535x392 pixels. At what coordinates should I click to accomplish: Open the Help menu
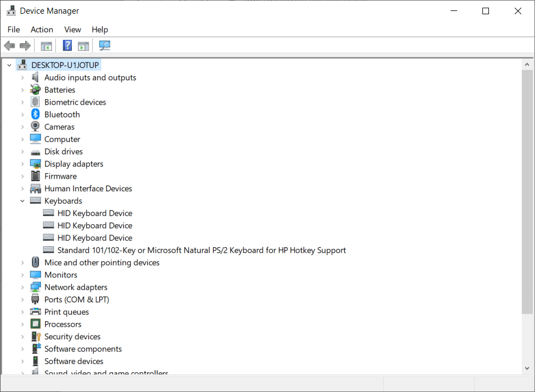100,30
